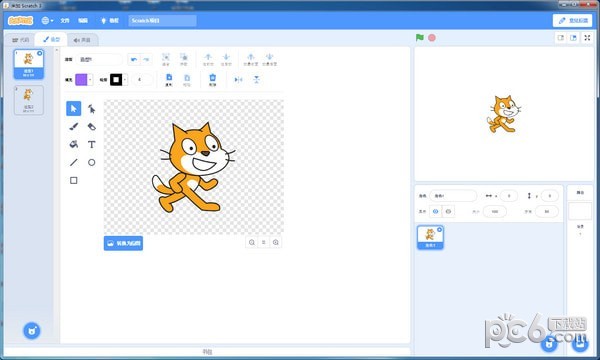
Task: Move selection forward one layer
Action: pos(208,59)
